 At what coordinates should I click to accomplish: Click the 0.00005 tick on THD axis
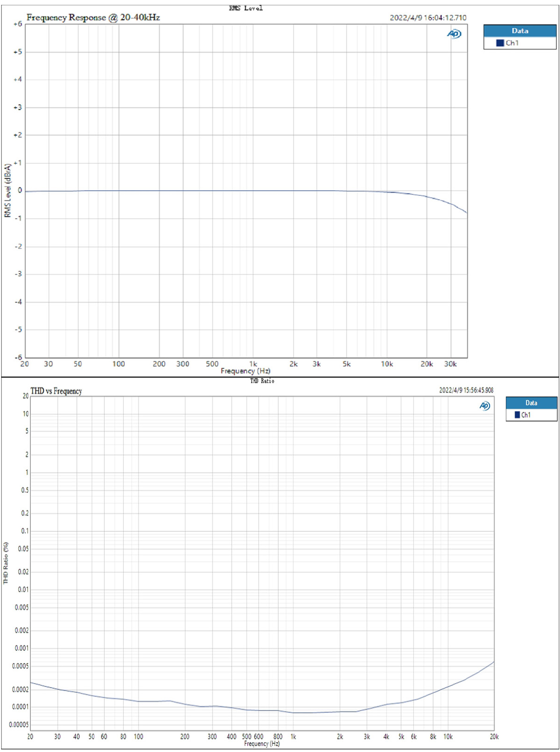point(19,725)
